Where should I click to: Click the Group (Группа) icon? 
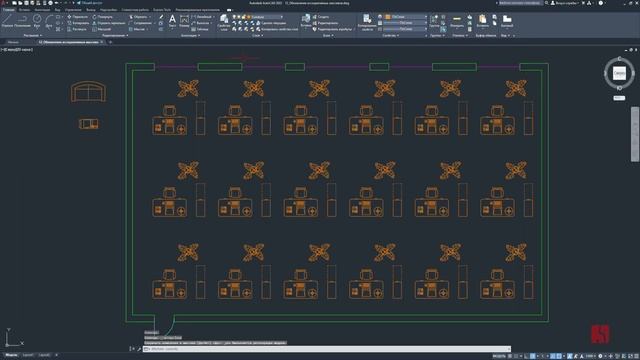(x=434, y=21)
